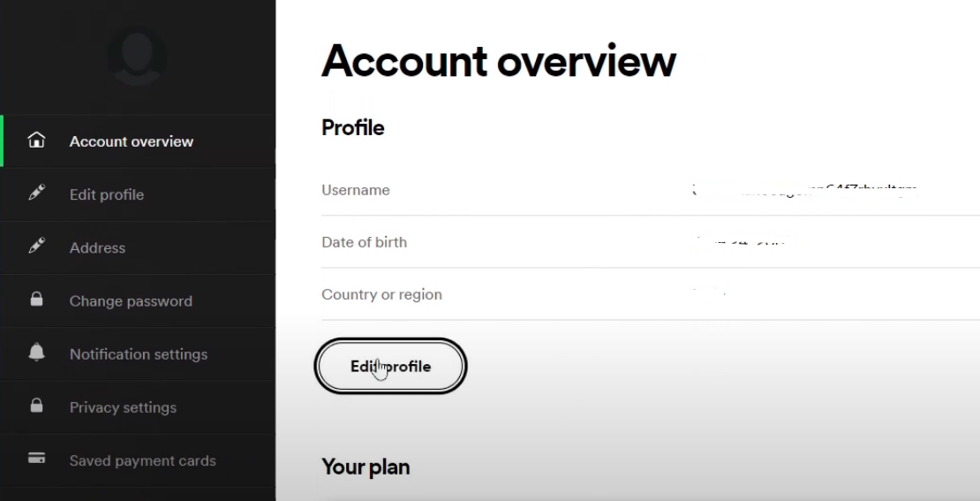Open the Saved payment cards sidebar label
980x501 pixels.
(142, 460)
